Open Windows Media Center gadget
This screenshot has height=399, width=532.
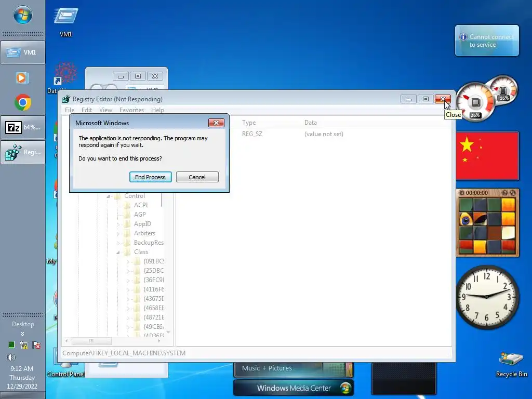(294, 388)
